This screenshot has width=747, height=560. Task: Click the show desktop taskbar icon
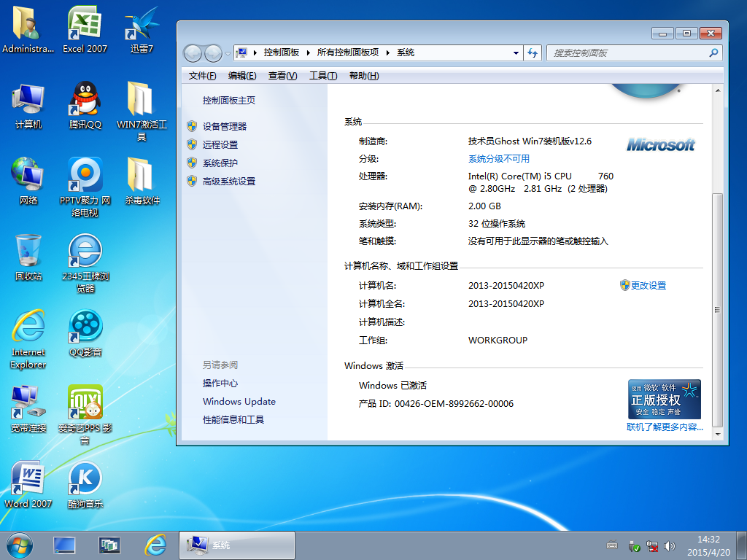(x=64, y=545)
